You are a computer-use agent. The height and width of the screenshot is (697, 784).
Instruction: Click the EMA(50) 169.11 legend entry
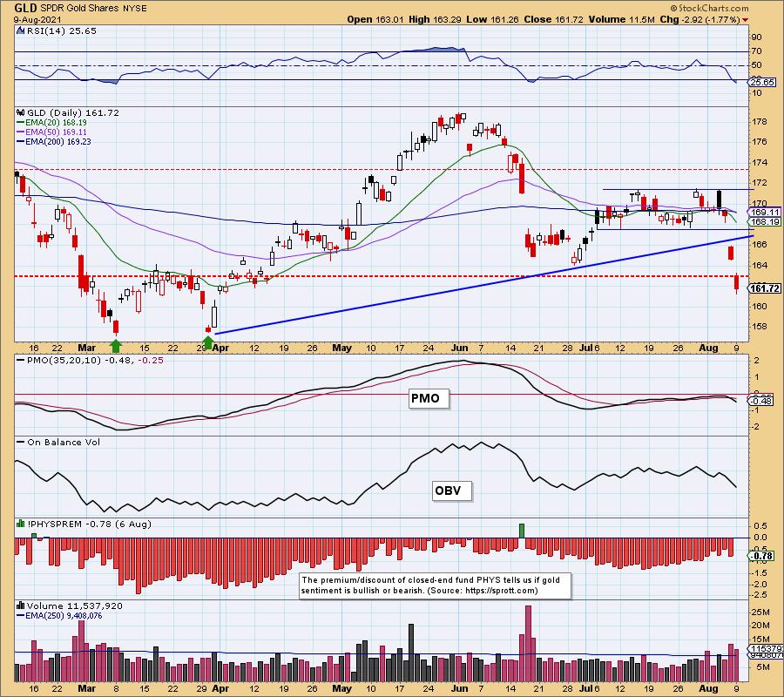click(52, 132)
